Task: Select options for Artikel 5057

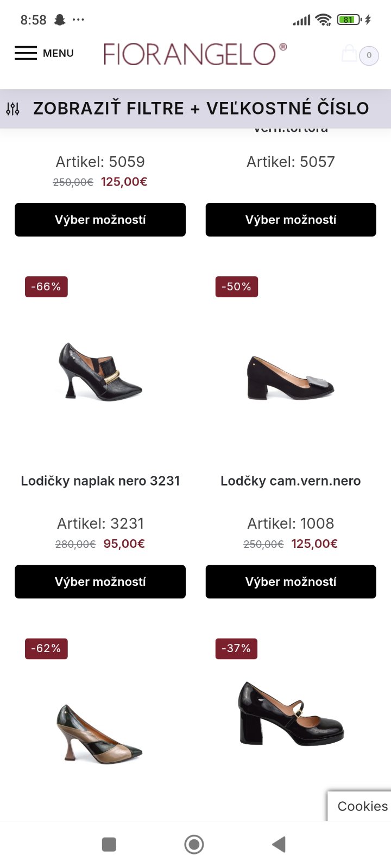Action: [x=291, y=220]
